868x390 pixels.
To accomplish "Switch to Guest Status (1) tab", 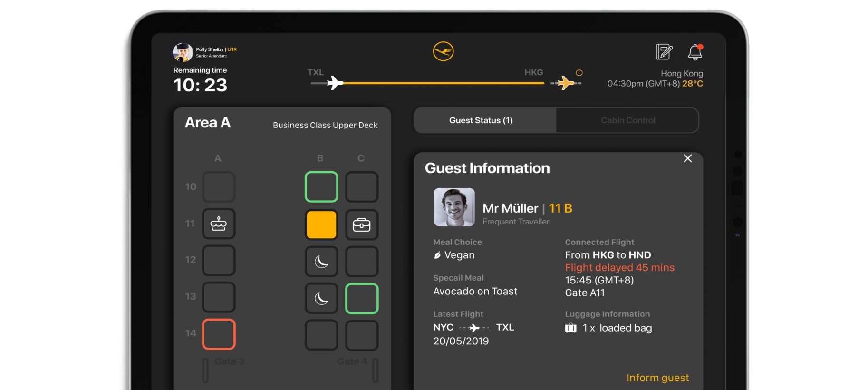I will click(x=481, y=120).
